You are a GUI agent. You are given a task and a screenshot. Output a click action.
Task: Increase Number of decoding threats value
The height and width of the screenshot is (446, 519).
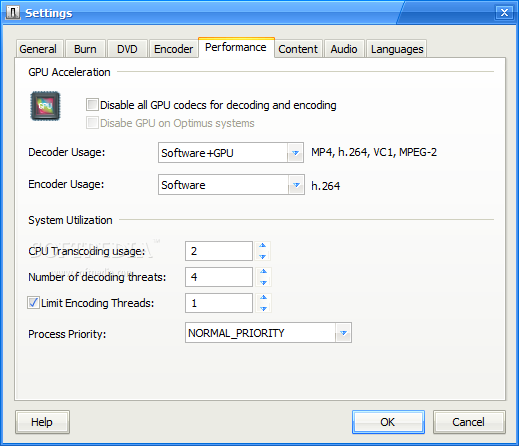(263, 271)
